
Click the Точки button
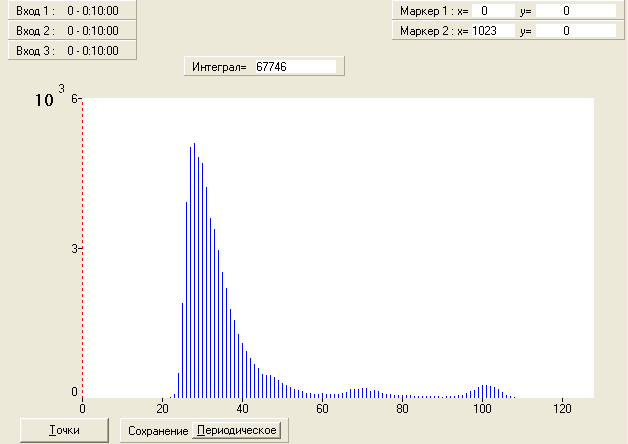coord(64,430)
